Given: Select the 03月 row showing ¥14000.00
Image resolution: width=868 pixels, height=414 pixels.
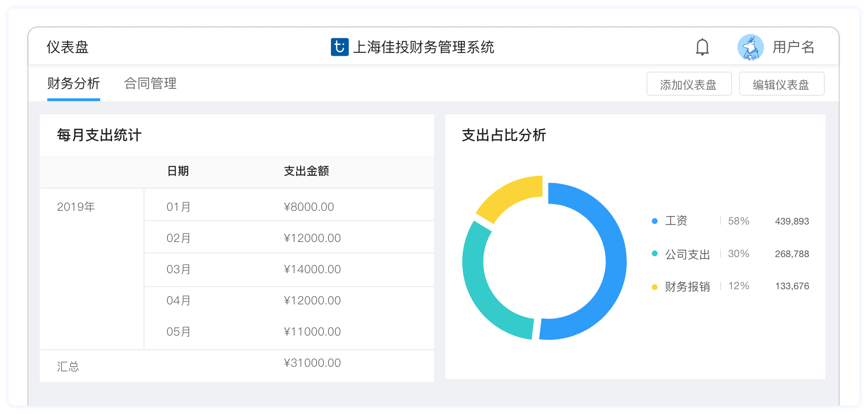Looking at the screenshot, I should pos(288,269).
